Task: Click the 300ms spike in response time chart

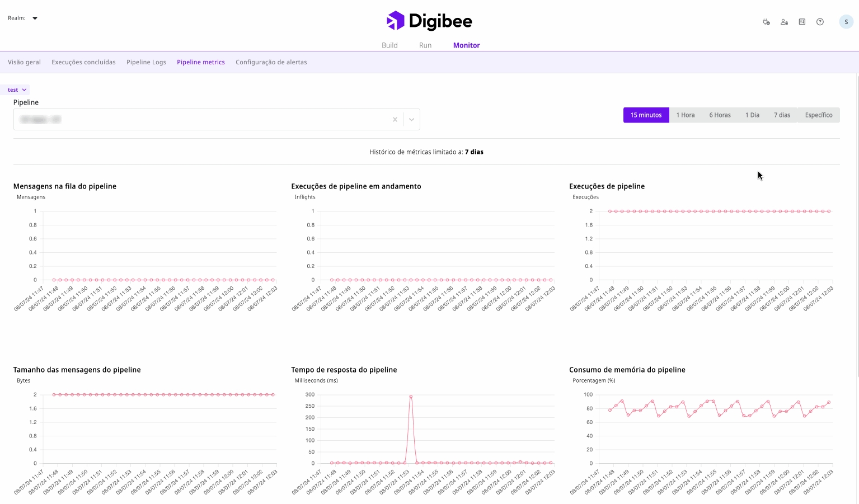Action: pyautogui.click(x=411, y=397)
